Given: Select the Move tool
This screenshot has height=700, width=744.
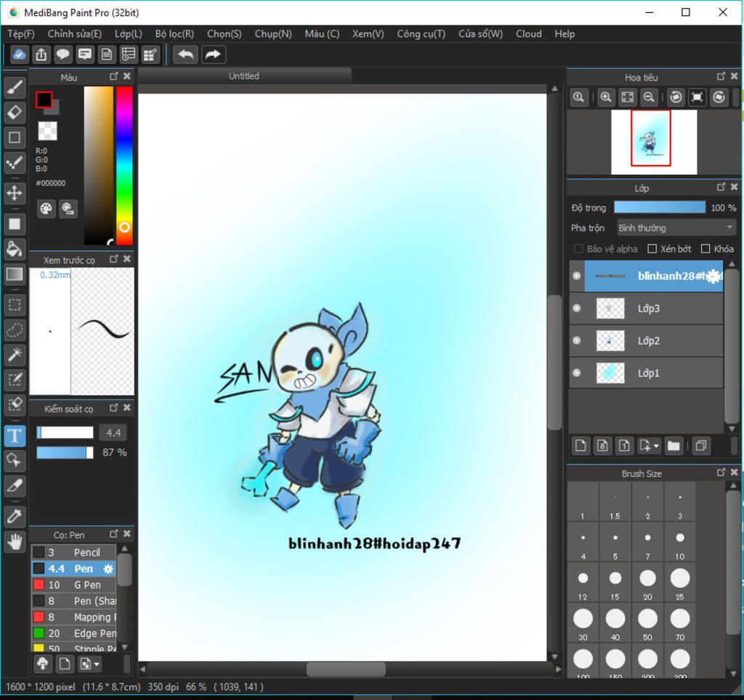Looking at the screenshot, I should [15, 193].
